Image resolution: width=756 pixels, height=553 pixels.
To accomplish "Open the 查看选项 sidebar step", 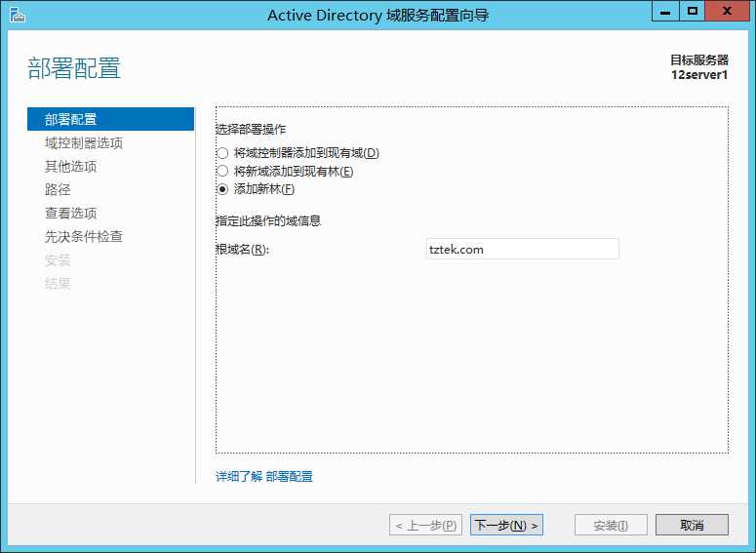I will [x=70, y=213].
